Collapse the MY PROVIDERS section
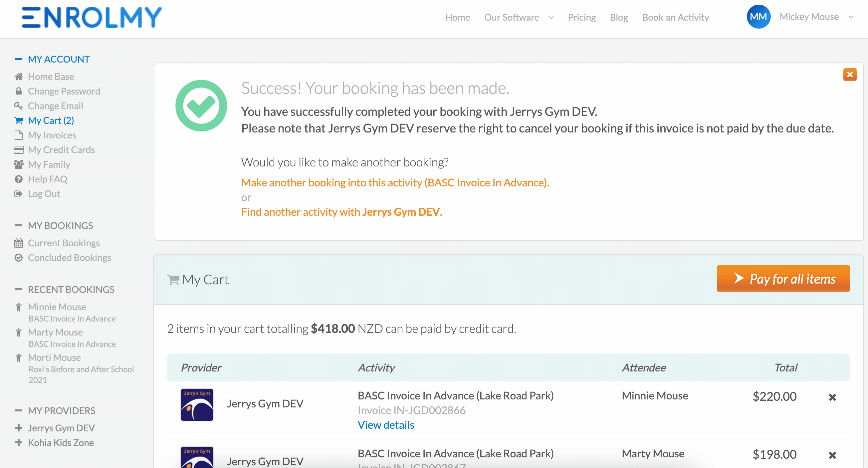The image size is (868, 468). [x=19, y=410]
